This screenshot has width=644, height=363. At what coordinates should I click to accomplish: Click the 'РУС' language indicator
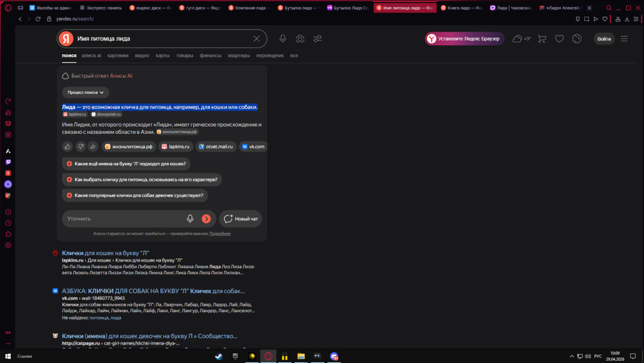click(x=597, y=356)
